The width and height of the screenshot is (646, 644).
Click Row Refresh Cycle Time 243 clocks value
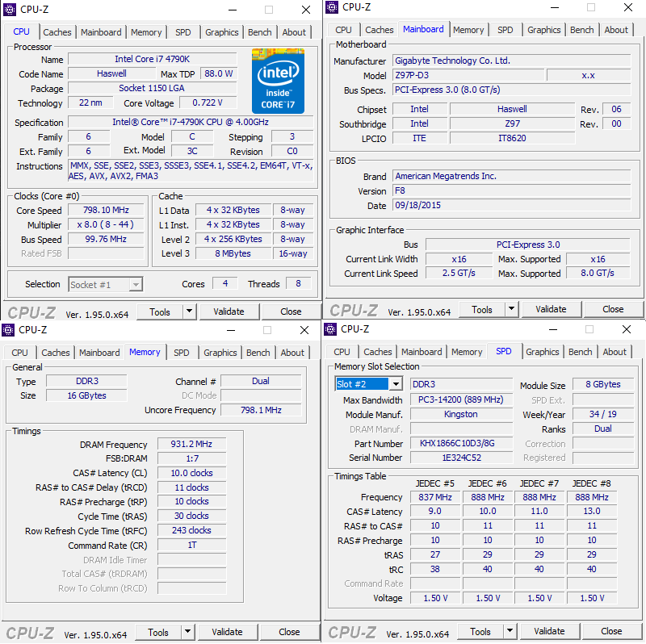tap(191, 530)
